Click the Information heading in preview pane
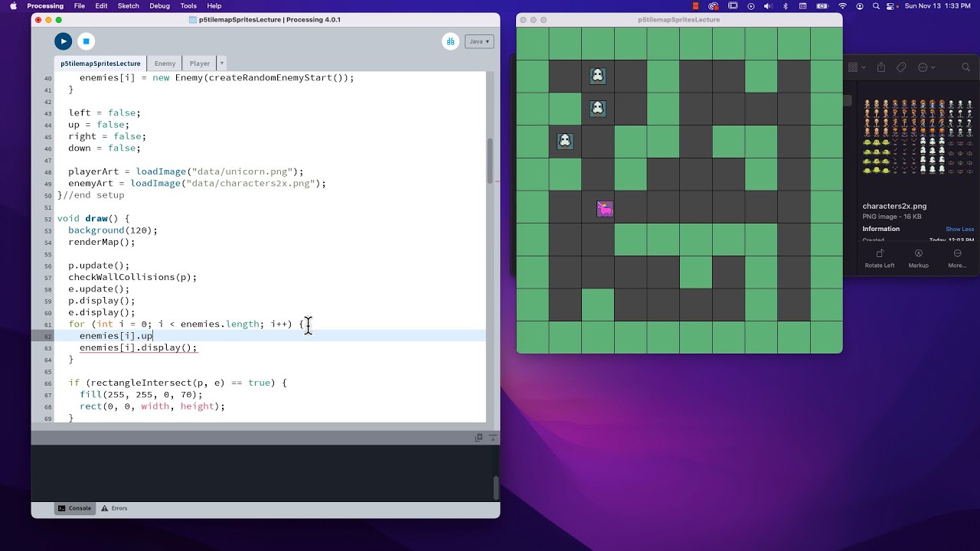 (881, 229)
